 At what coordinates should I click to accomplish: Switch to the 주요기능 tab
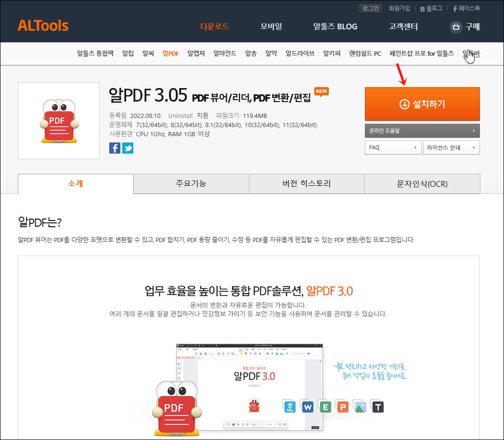191,184
